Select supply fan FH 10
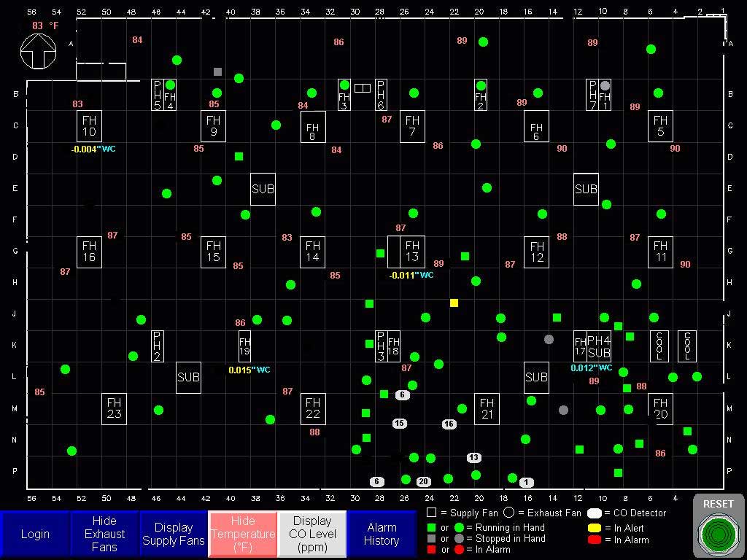This screenshot has width=747, height=560. 89,126
